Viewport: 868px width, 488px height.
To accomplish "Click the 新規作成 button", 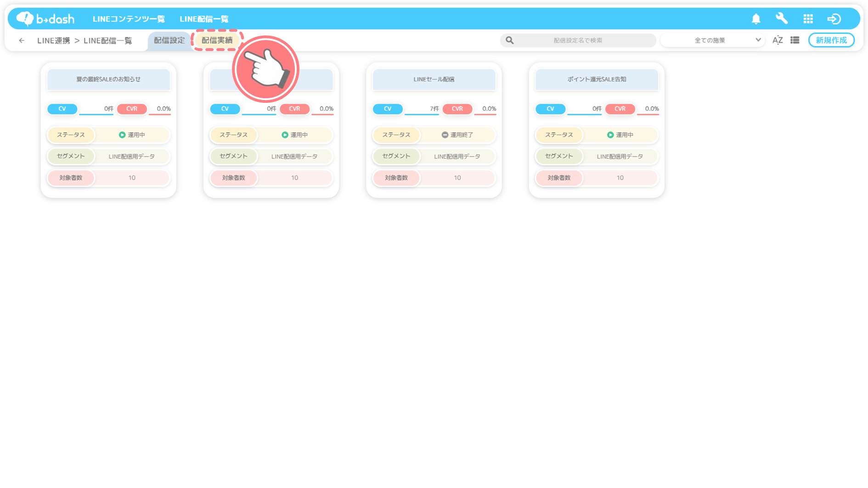I will pos(831,40).
